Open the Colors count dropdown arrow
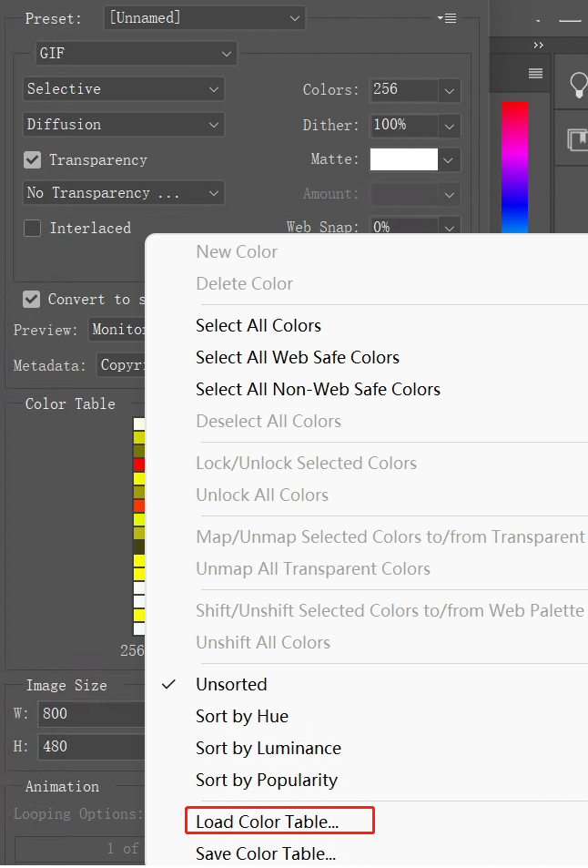The width and height of the screenshot is (588, 868). click(x=449, y=90)
